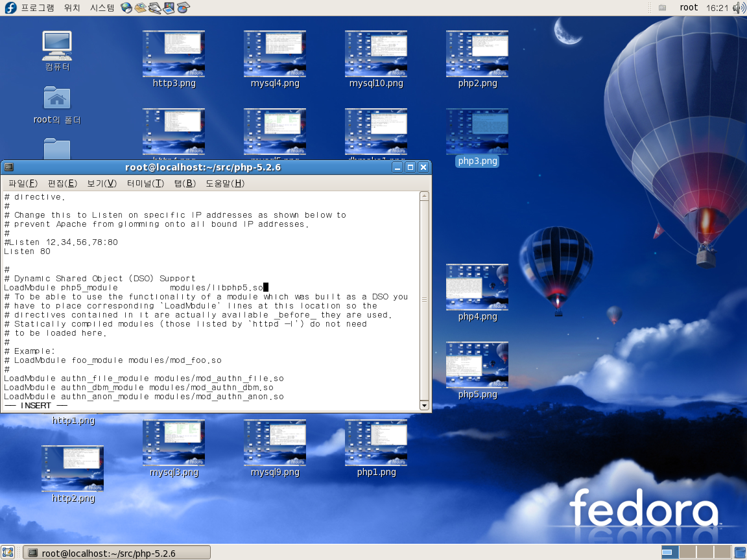Click the terminal scrollbar down arrow
Viewport: 747px width, 560px height.
coord(424,406)
